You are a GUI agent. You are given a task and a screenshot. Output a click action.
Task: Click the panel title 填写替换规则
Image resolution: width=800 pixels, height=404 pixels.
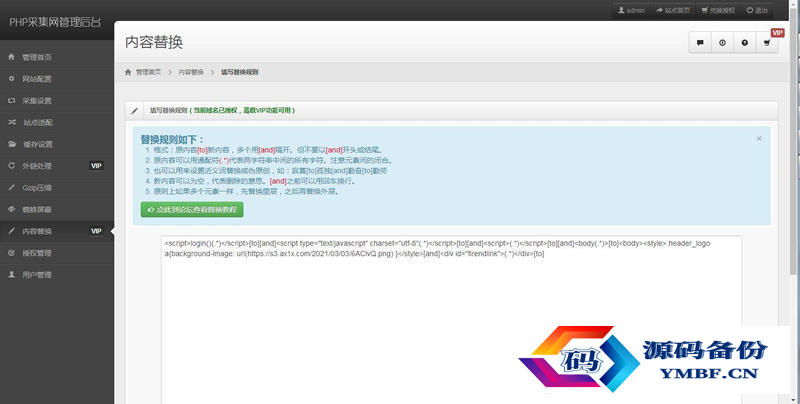168,110
